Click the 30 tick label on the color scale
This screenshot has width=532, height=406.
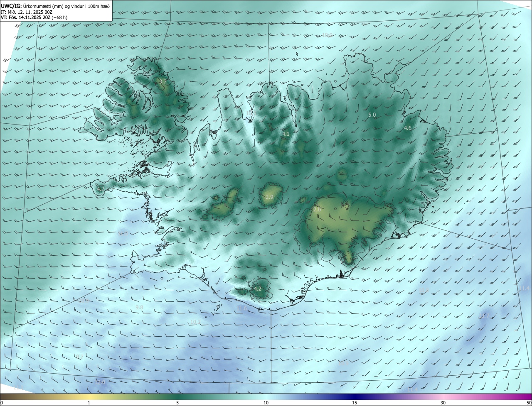[x=443, y=403]
